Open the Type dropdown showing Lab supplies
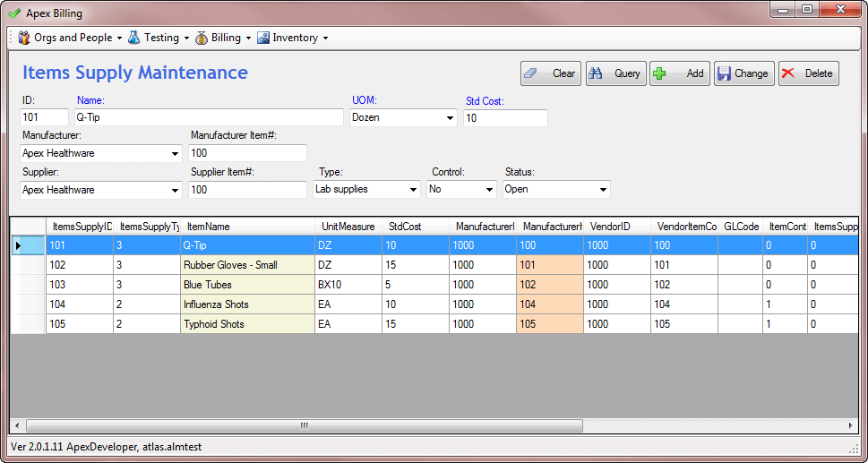This screenshot has height=463, width=868. tap(413, 189)
